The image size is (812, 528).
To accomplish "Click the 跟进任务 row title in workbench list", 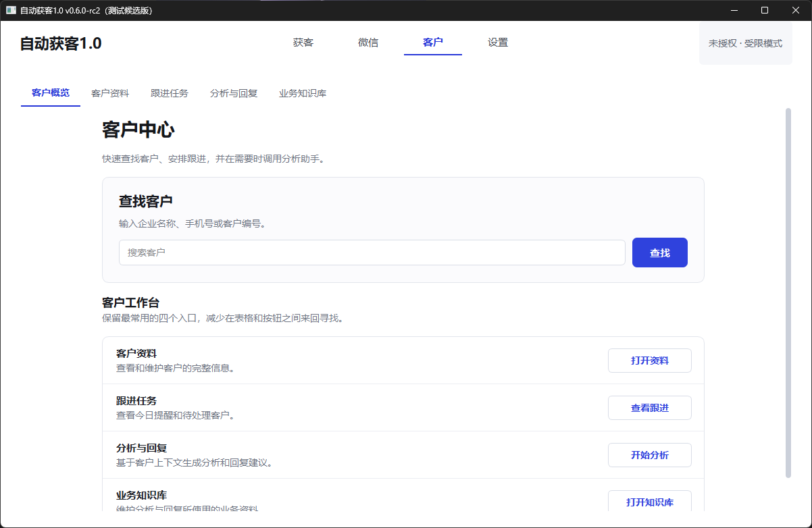I will [136, 400].
